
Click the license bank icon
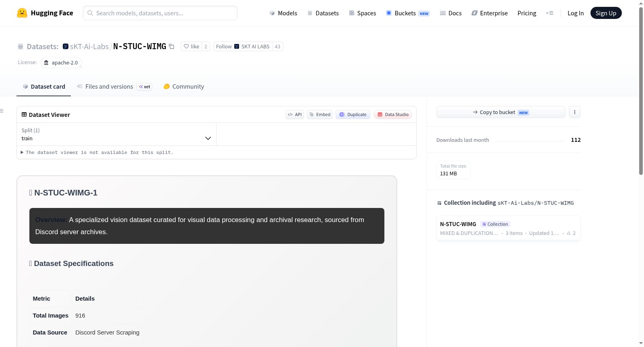pyautogui.click(x=46, y=62)
